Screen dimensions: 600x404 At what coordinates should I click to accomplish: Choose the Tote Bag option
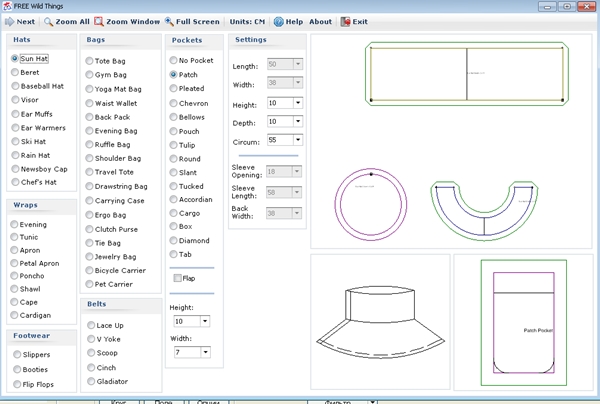[x=89, y=61]
